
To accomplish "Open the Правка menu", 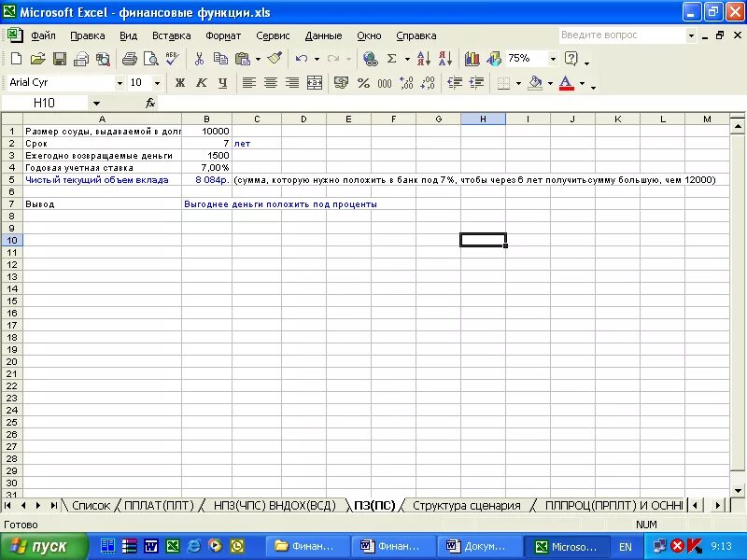I will [88, 35].
